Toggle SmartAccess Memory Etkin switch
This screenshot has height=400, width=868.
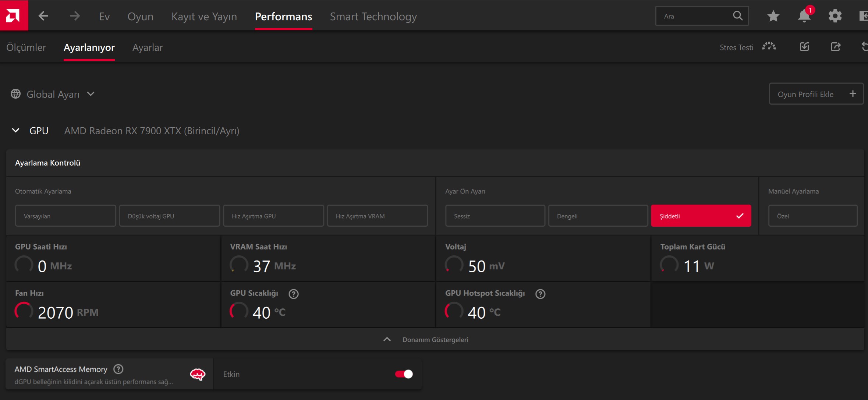point(404,374)
